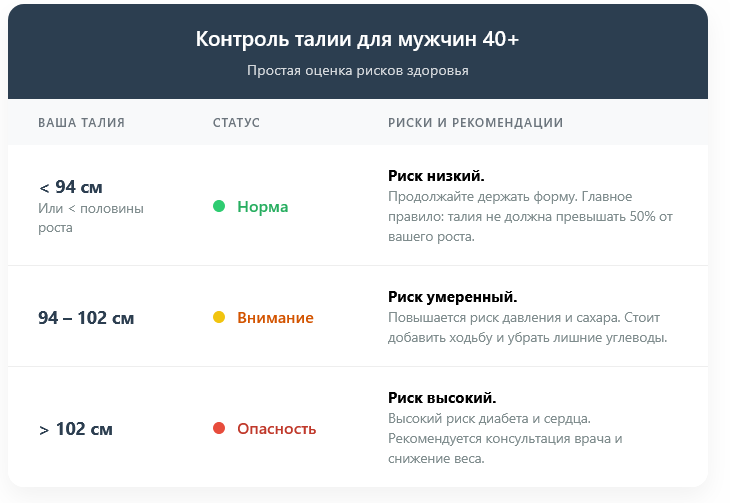Click the "РИСКИ И РЕКОМЕНДАЦИИ" column header
Image resolution: width=730 pixels, height=503 pixels.
click(475, 122)
